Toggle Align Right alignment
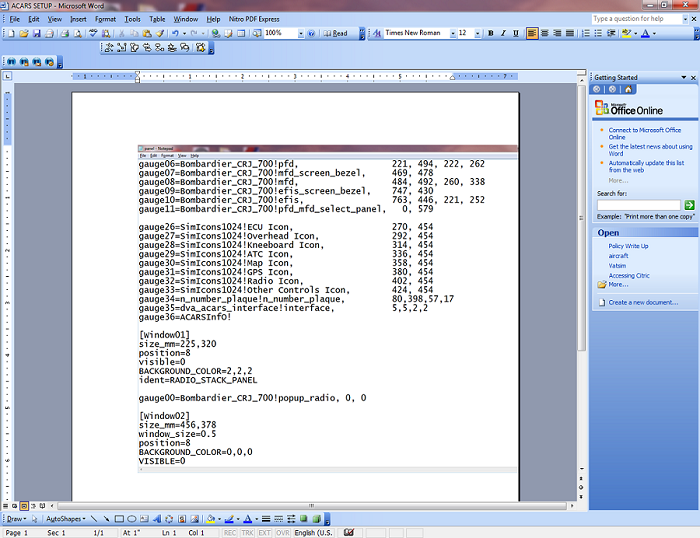Screen dimensions: 700x538 click(557, 33)
